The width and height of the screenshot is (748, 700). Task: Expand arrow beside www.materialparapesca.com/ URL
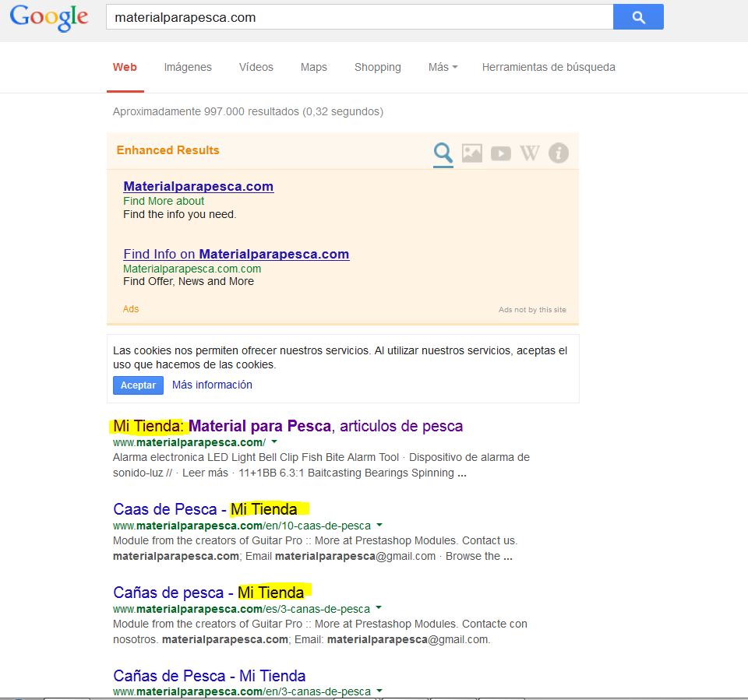point(274,442)
